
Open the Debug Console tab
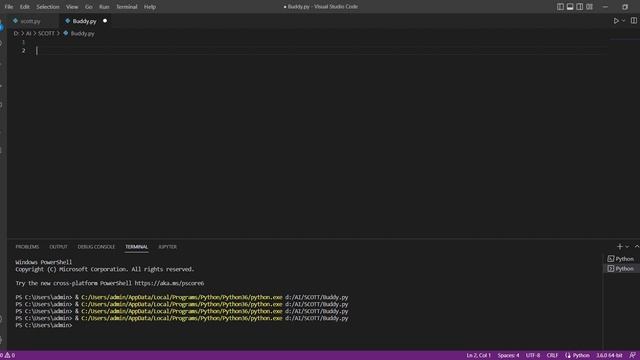click(x=96, y=247)
